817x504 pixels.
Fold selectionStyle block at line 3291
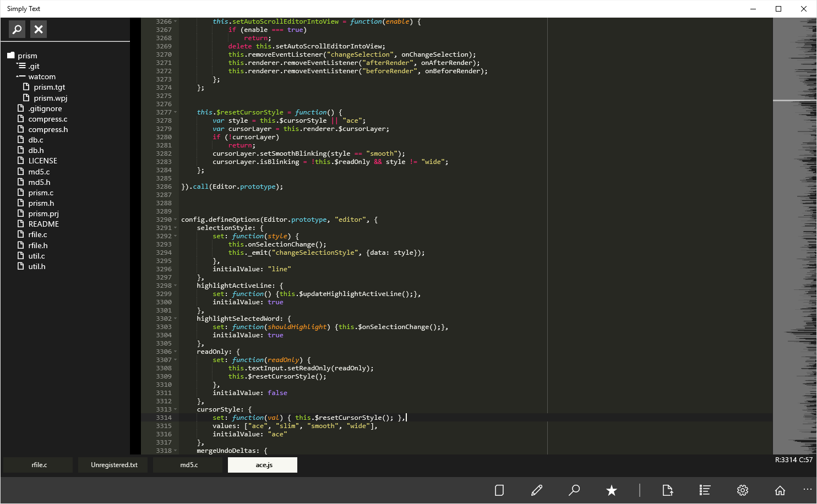pos(176,228)
